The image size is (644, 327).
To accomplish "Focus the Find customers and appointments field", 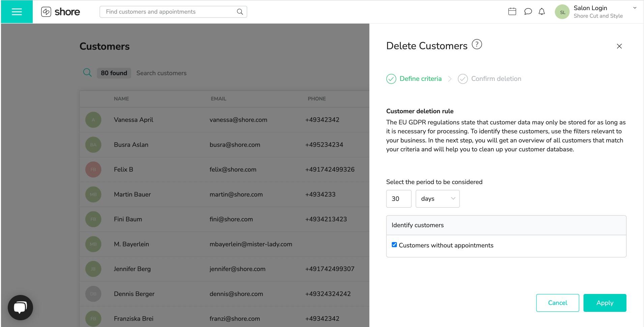I will (169, 12).
